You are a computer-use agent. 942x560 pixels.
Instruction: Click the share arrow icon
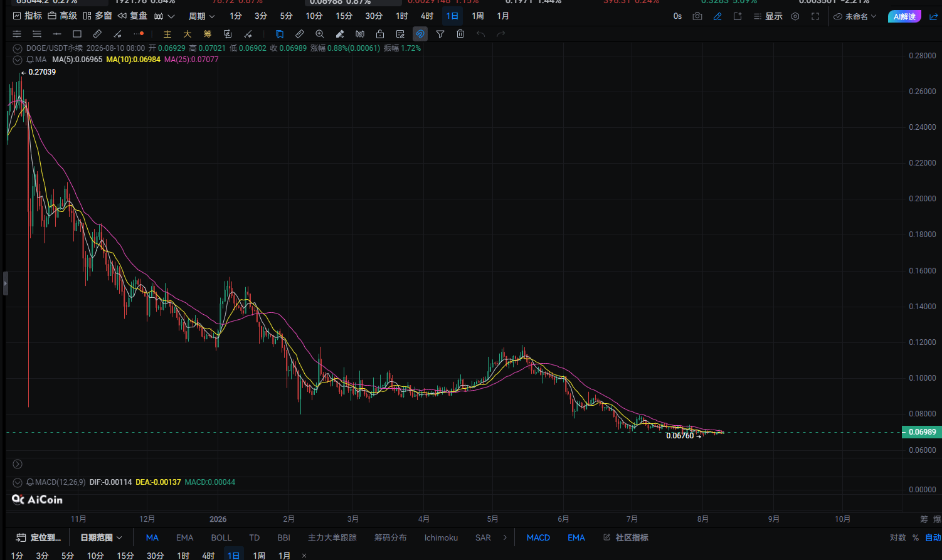pyautogui.click(x=933, y=16)
